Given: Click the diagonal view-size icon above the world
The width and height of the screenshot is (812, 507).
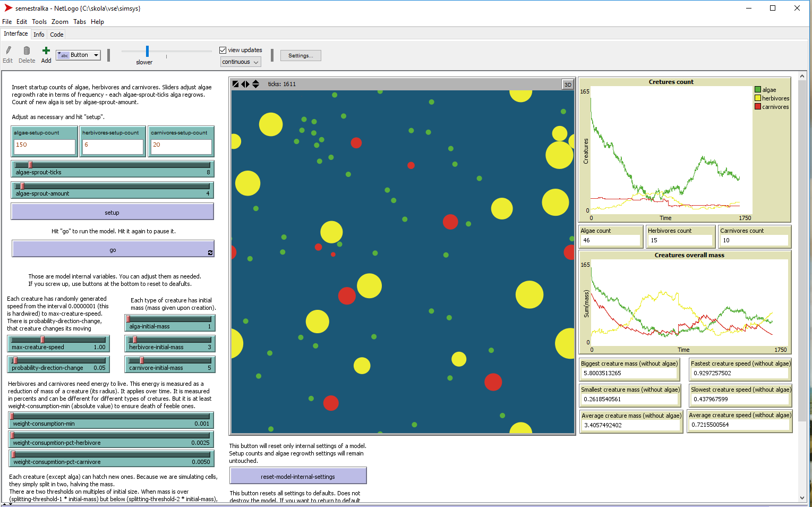Looking at the screenshot, I should [235, 83].
